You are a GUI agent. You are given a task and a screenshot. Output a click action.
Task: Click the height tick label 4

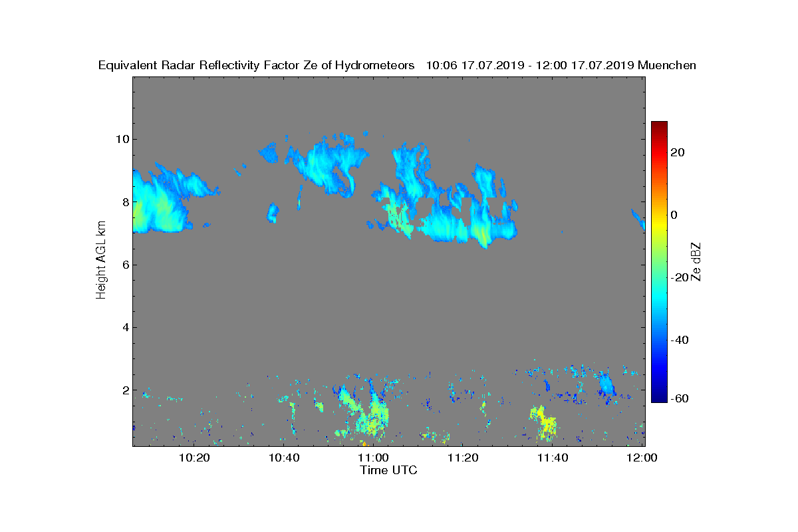coord(124,327)
